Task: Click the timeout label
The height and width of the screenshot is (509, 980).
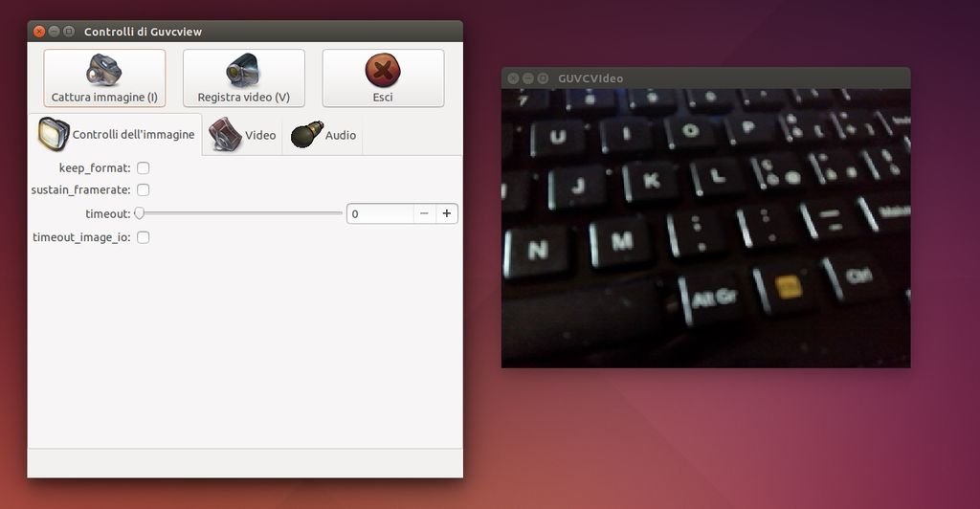Action: pos(108,213)
